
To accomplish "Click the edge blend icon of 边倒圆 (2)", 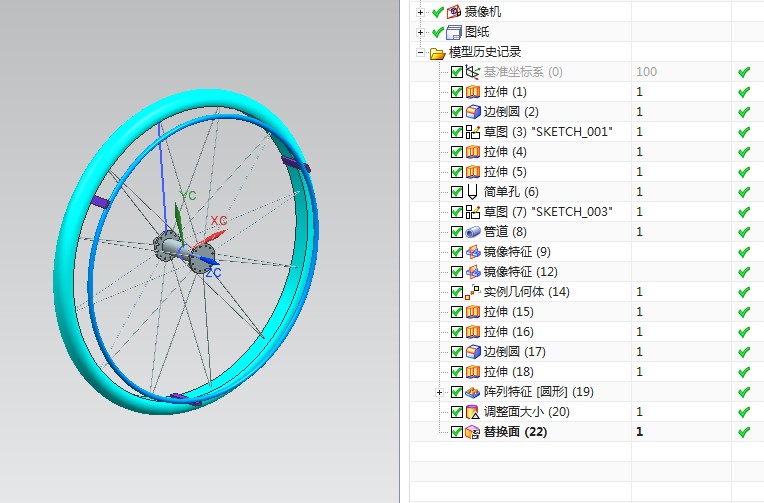I will tap(473, 112).
